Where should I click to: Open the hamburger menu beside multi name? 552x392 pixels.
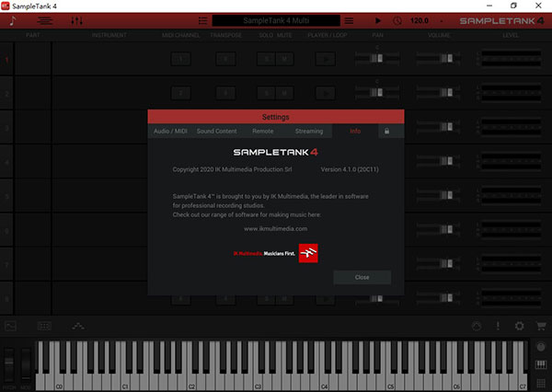pyautogui.click(x=349, y=21)
